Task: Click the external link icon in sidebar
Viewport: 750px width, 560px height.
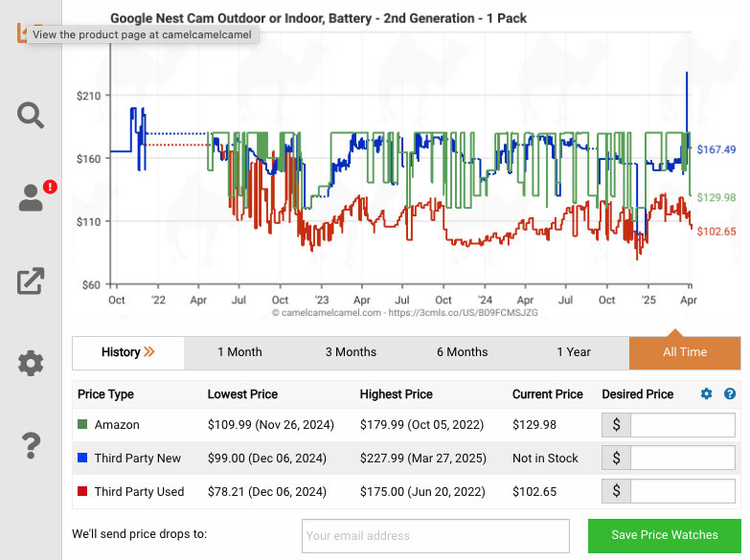Action: pos(31,280)
